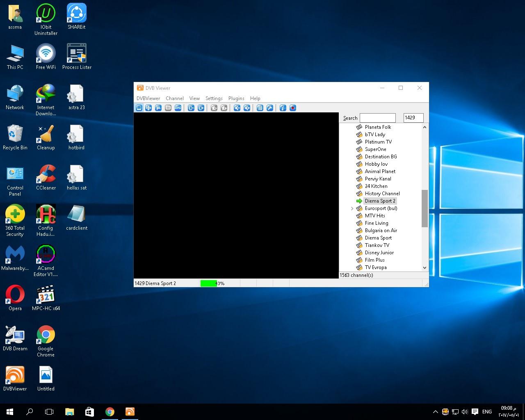Viewport: 525px width, 420px height.
Task: Open the Plugins menu
Action: coord(236,98)
